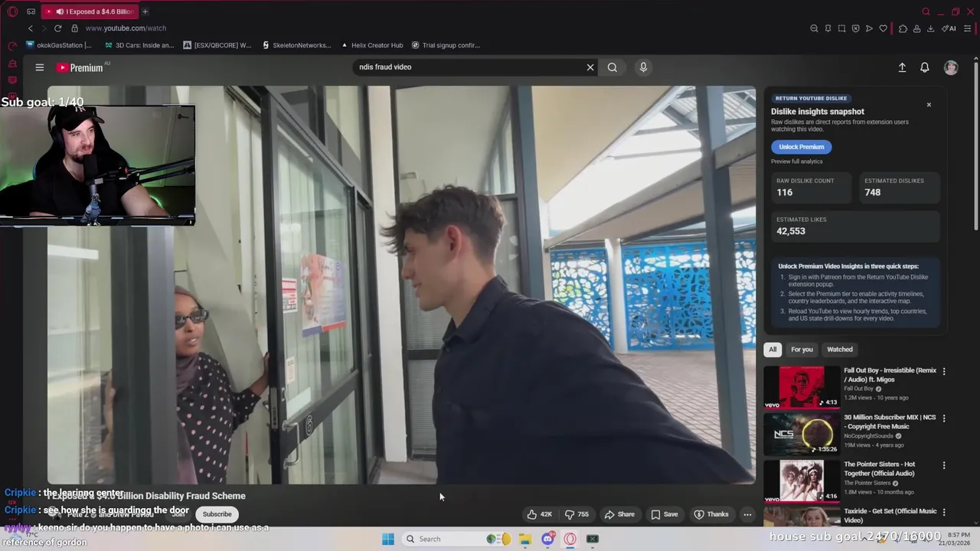Screen dimensions: 980x551
Task: Focus the address bar youtube.com/watch
Action: click(x=126, y=28)
